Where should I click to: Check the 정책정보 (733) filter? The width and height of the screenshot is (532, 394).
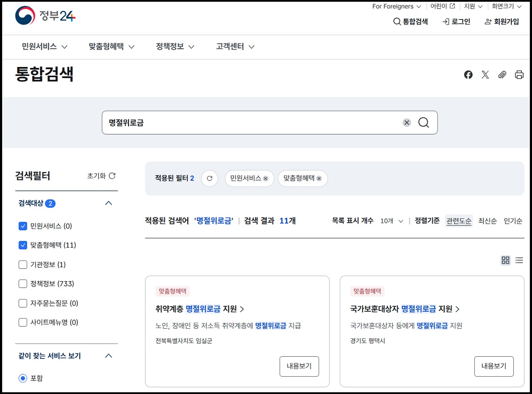(23, 284)
